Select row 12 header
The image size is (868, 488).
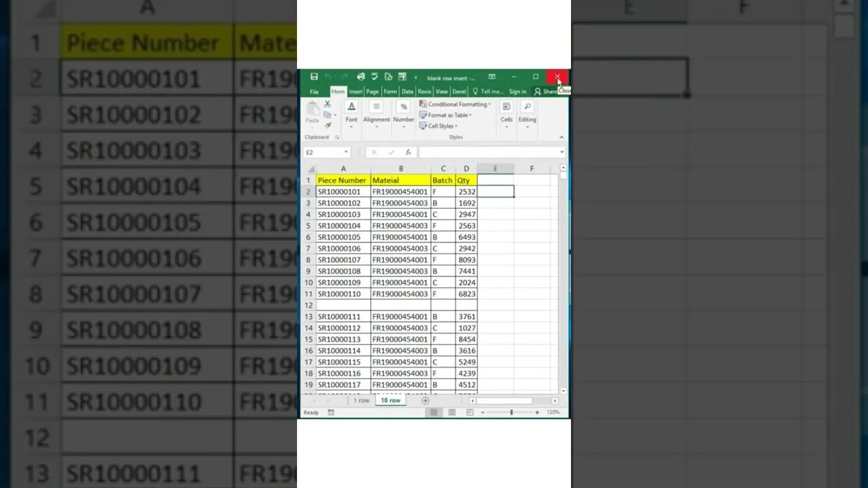pos(309,305)
